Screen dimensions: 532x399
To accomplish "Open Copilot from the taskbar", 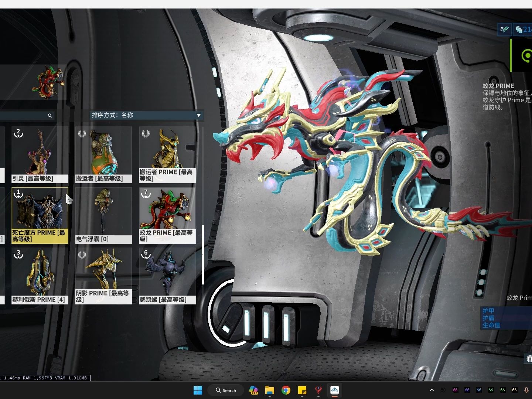I will pos(253,390).
